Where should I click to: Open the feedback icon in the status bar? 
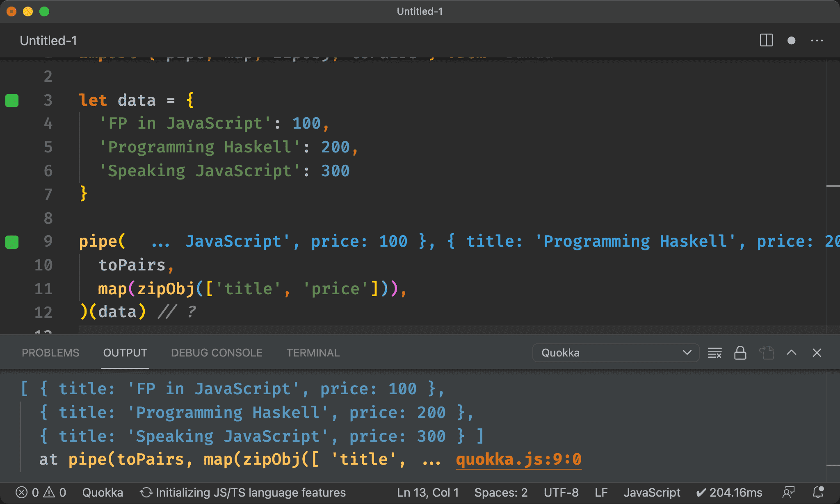788,493
